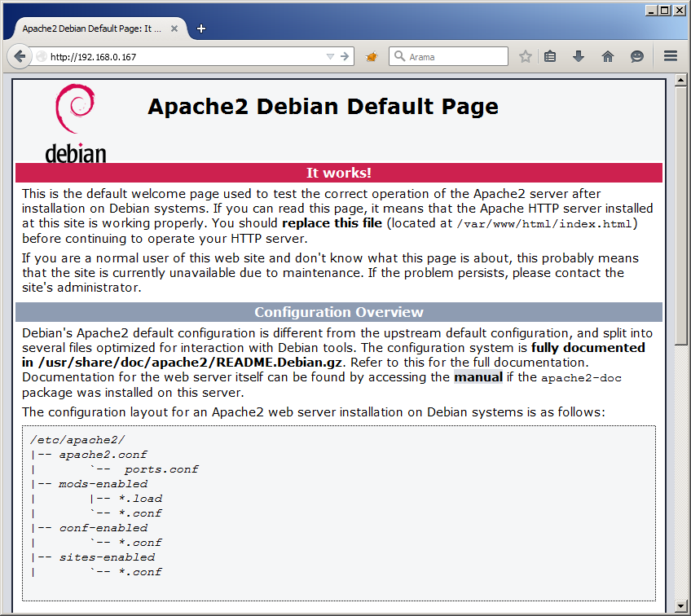Click the scrollbar down arrow

680,606
